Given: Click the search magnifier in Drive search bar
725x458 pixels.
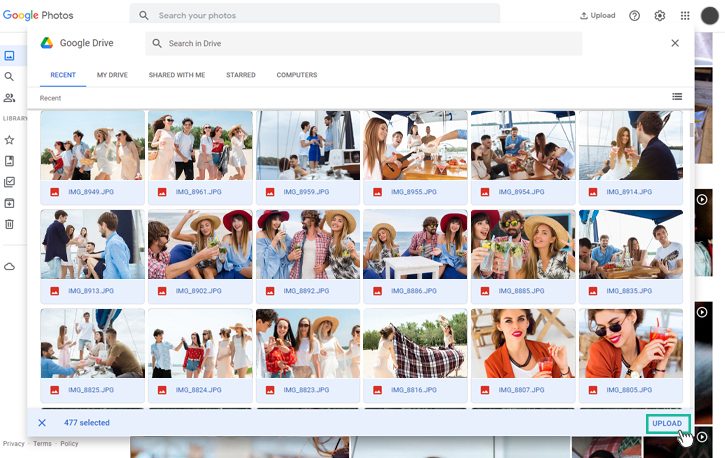Looking at the screenshot, I should (157, 43).
